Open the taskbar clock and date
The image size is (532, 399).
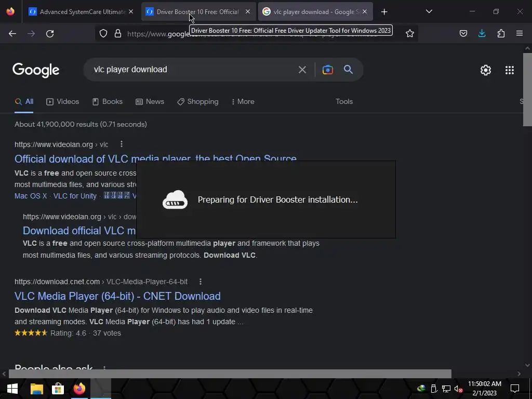[485, 389]
